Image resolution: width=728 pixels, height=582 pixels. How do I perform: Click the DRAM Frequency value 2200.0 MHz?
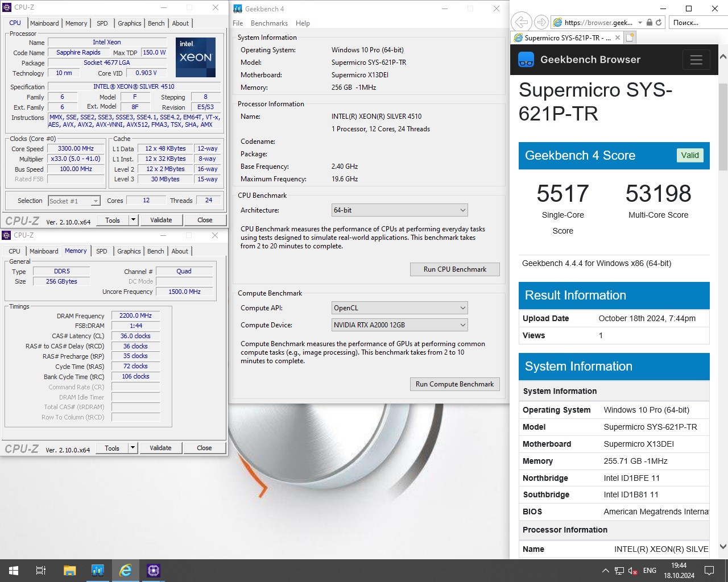135,315
